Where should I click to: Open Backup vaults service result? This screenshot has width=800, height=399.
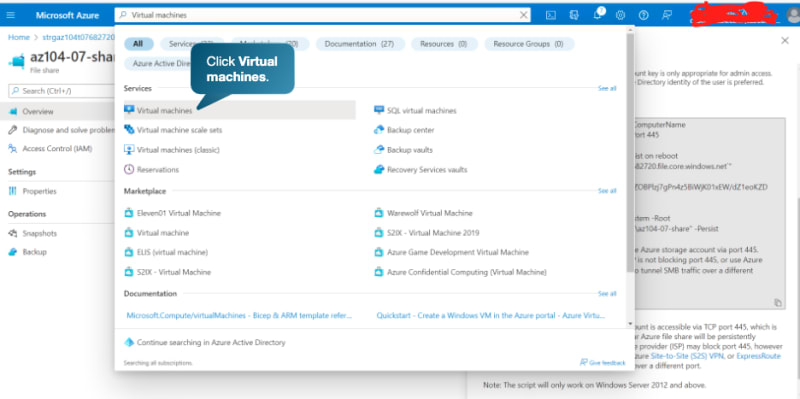pyautogui.click(x=410, y=150)
